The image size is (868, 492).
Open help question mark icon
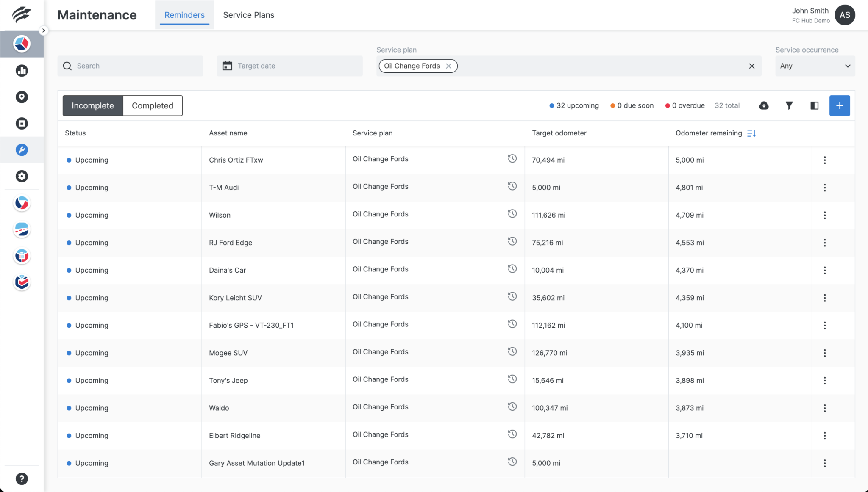click(x=22, y=479)
